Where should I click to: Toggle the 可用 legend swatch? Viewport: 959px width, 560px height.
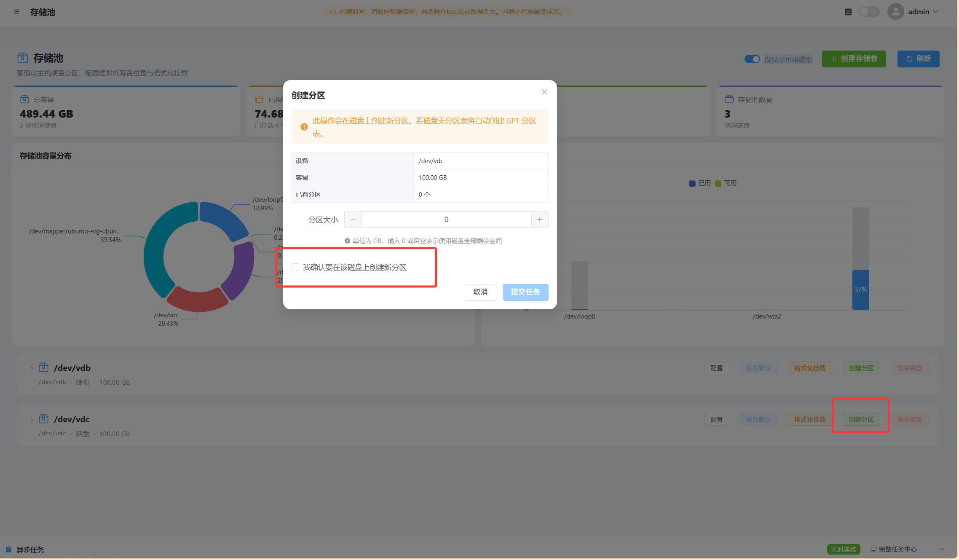pos(718,184)
